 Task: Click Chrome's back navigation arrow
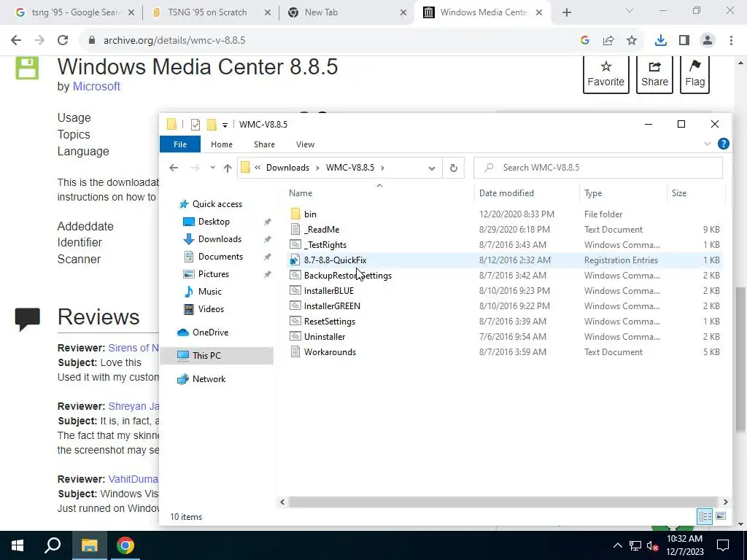pos(16,41)
